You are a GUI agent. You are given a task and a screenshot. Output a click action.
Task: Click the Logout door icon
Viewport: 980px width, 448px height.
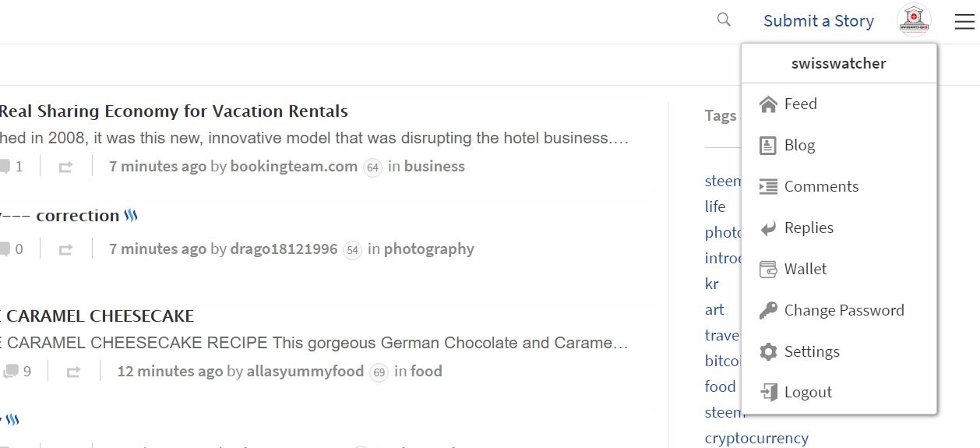click(x=768, y=393)
